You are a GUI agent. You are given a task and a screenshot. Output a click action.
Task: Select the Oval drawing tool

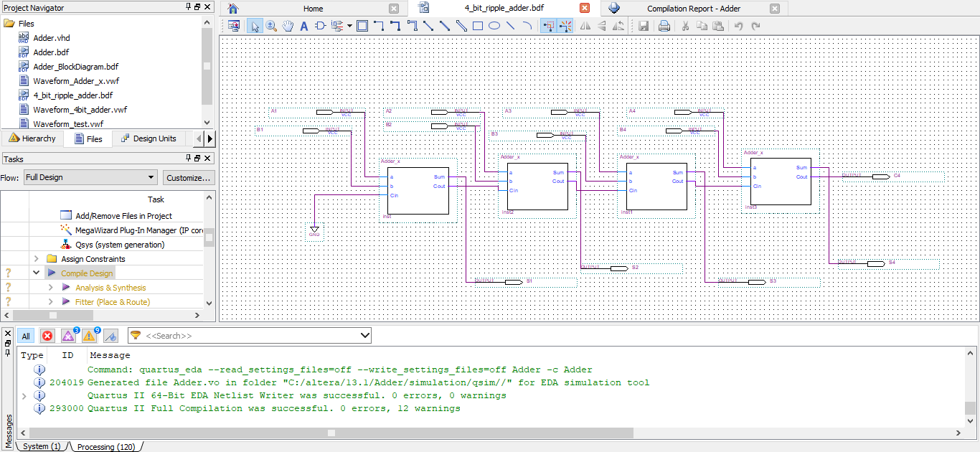(494, 27)
